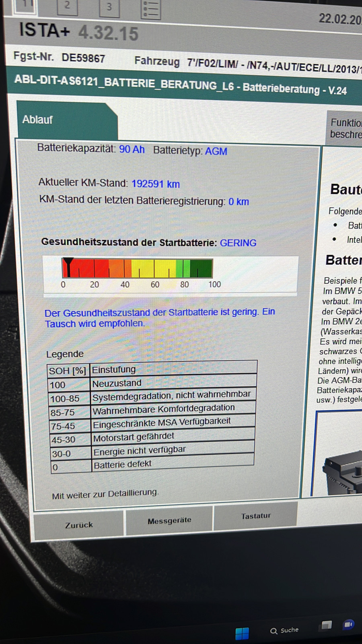Select the SOH range cell 85-75
This screenshot has width=362, height=644.
coord(70,413)
